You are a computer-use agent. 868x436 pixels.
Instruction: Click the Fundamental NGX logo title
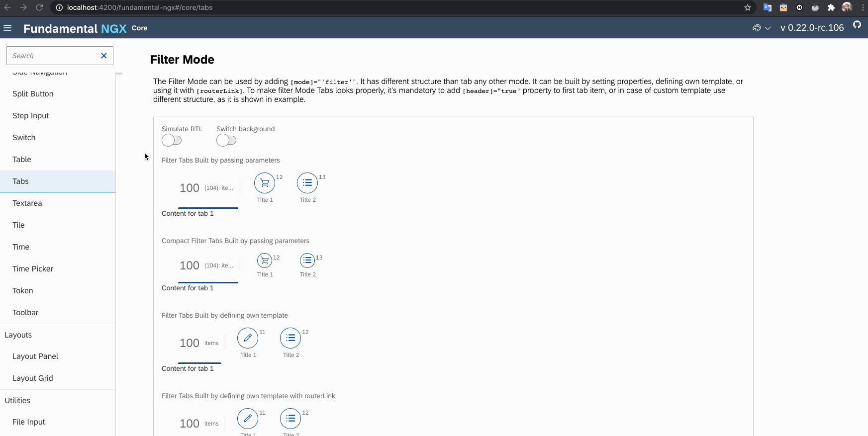pos(75,28)
